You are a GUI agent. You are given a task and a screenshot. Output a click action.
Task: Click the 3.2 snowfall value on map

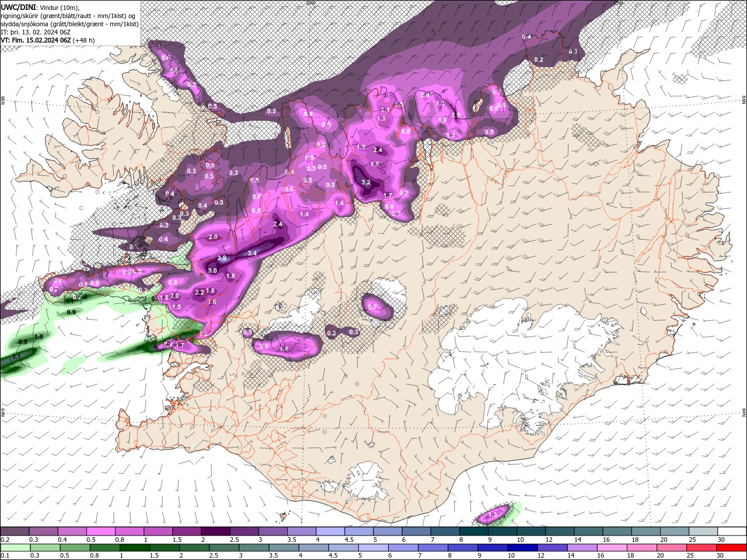[x=366, y=183]
